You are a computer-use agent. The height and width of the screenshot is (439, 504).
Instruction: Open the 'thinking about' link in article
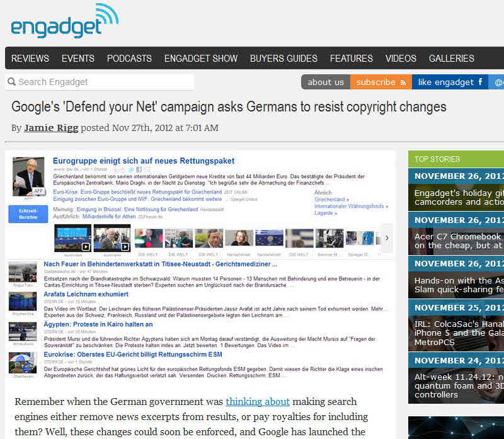[x=258, y=402]
